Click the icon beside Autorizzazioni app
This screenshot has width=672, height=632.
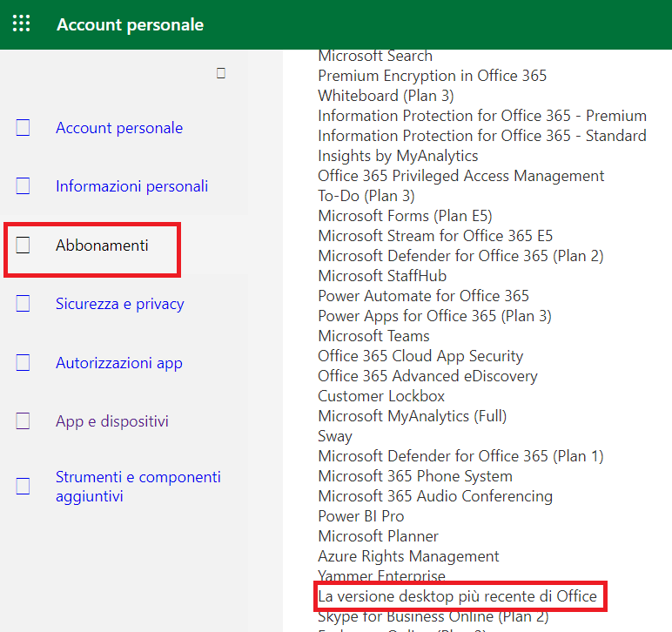(x=23, y=362)
